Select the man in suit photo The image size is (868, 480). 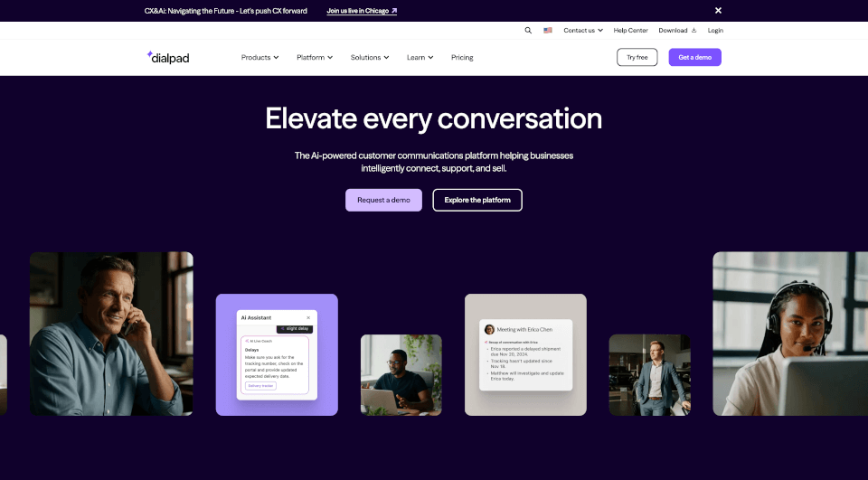tap(650, 375)
